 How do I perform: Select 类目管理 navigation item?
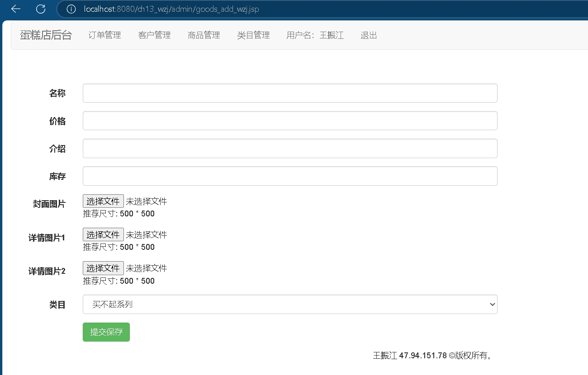(x=253, y=35)
